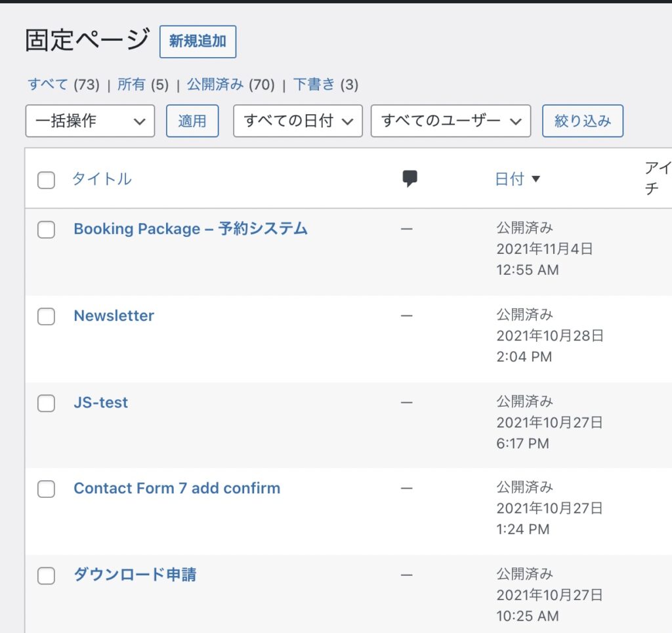Sort pages by the タイトル column header
Viewport: 672px width, 633px height.
(102, 179)
